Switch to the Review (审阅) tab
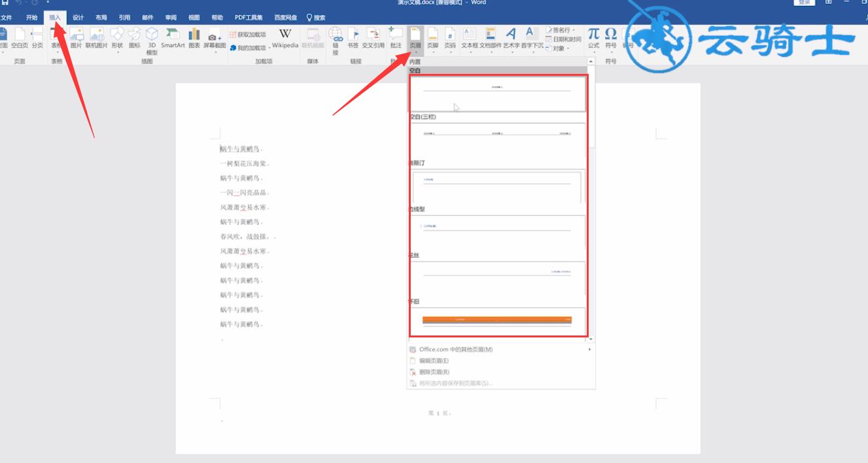 click(171, 18)
